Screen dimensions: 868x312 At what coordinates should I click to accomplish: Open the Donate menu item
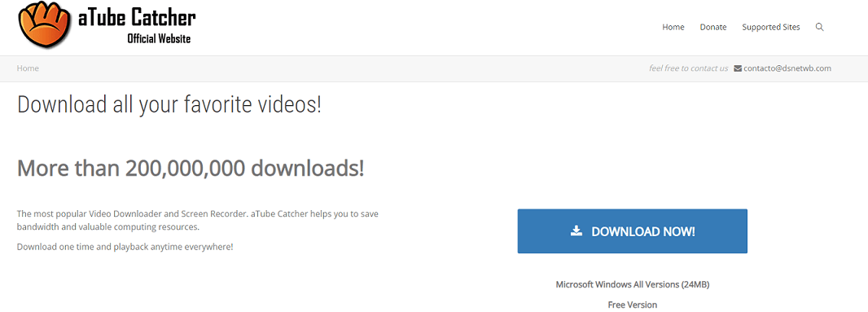tap(713, 27)
